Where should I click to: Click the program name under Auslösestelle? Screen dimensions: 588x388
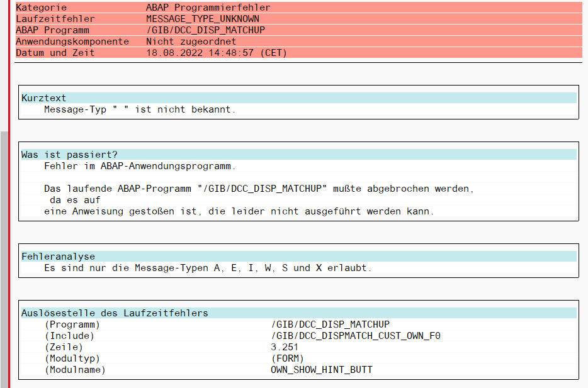330,324
